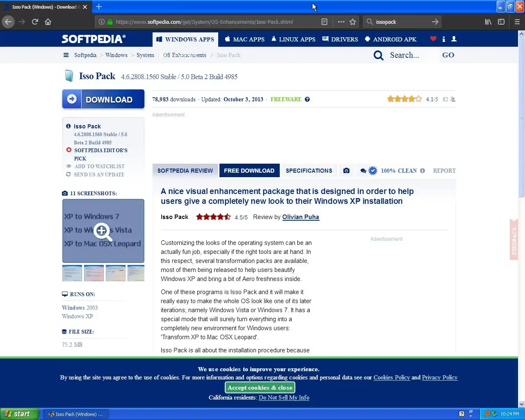Go to OS Enhancements breadcrumb link
The image size is (525, 420).
click(185, 55)
